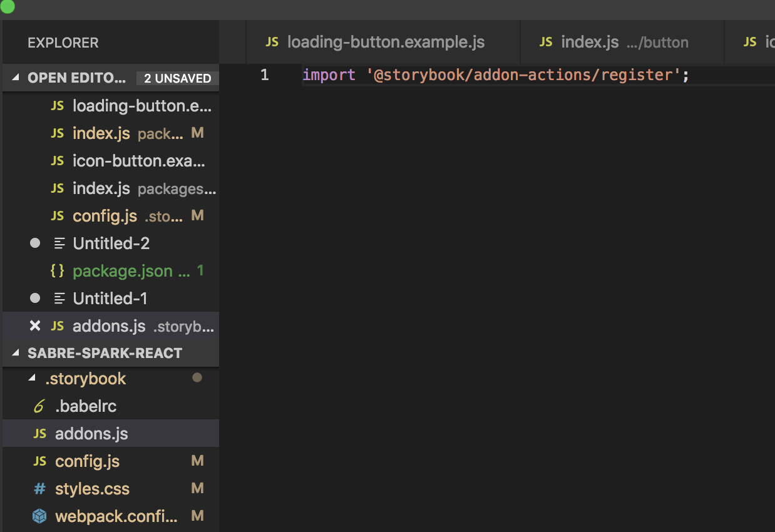
Task: Switch to the loading-button.example.js tab
Action: [385, 42]
